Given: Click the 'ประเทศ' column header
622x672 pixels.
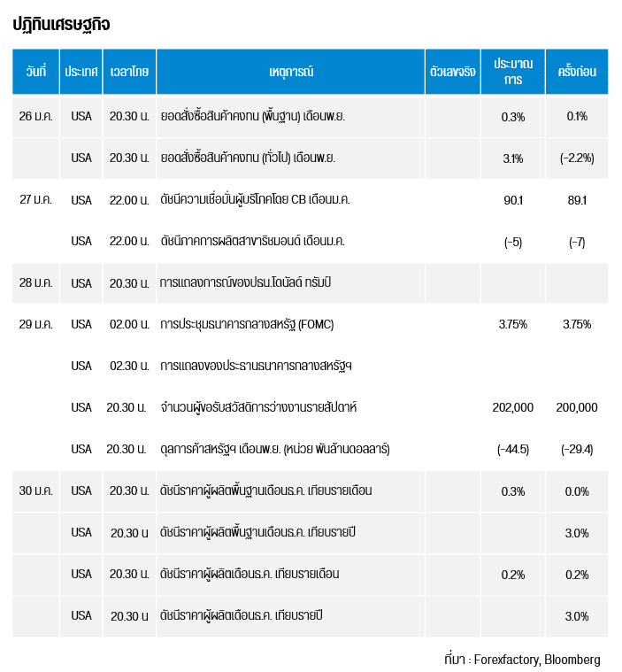Looking at the screenshot, I should tap(81, 72).
